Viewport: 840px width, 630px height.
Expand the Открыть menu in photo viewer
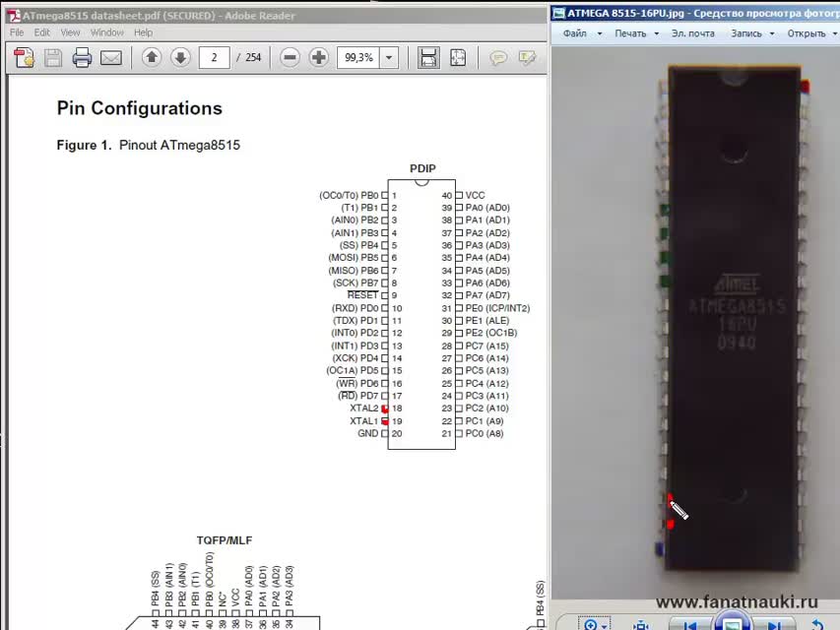pos(811,33)
